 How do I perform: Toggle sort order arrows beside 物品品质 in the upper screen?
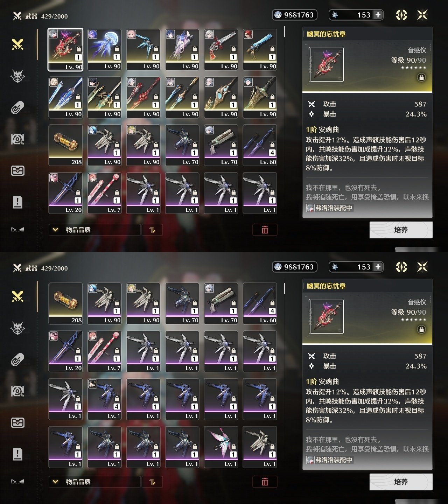point(152,230)
